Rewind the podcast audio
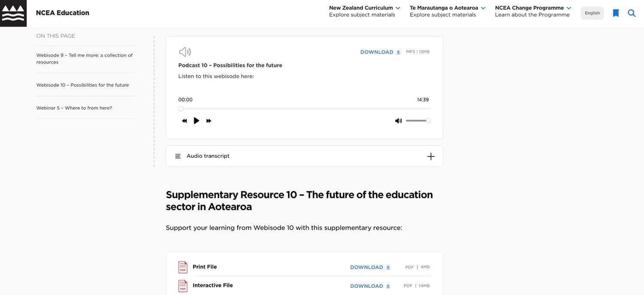This screenshot has height=295, width=644. pos(184,121)
